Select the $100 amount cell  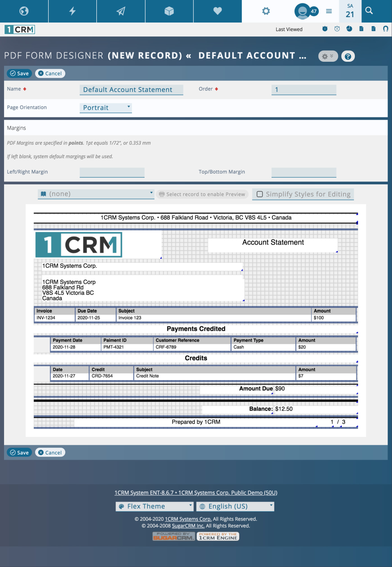[x=334, y=318]
